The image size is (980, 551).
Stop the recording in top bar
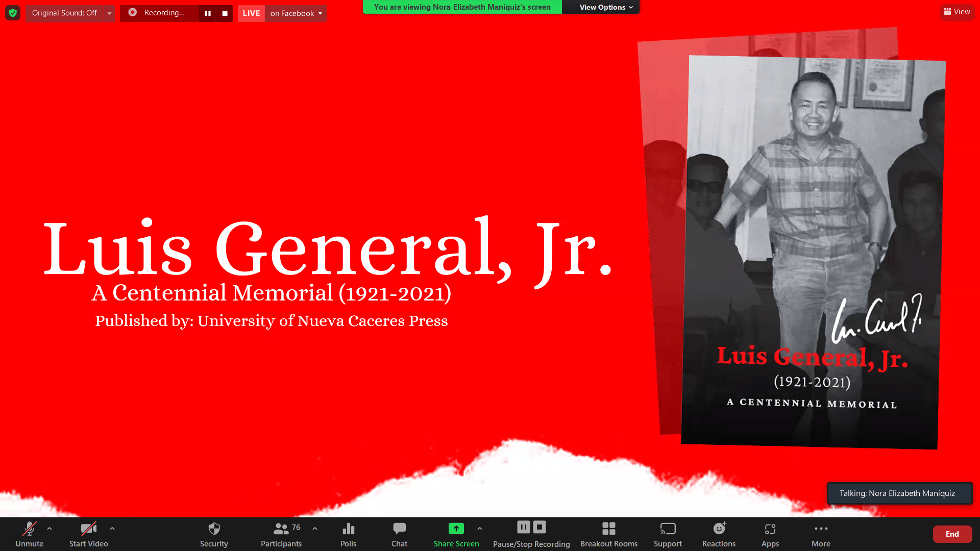tap(225, 13)
